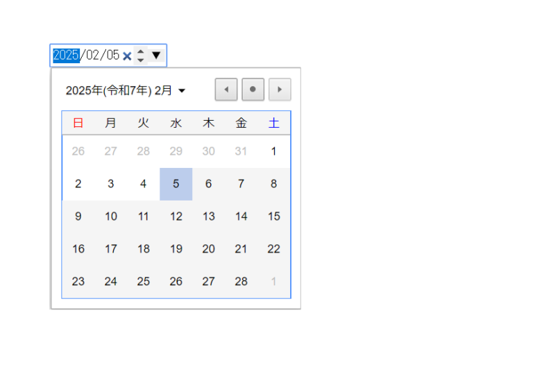The image size is (533, 392).
Task: Pick February 5 highlighted date
Action: (176, 184)
